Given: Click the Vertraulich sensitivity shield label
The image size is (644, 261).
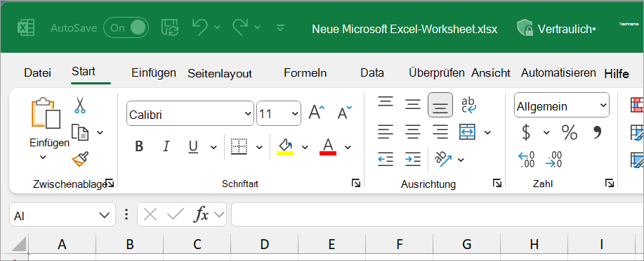Looking at the screenshot, I should 556,29.
